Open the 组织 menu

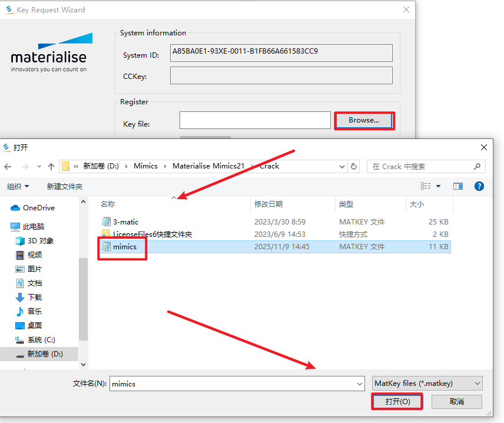(x=18, y=186)
